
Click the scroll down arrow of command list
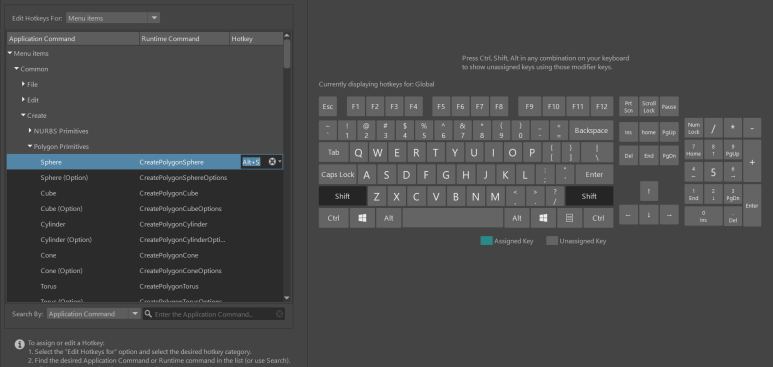coord(287,297)
